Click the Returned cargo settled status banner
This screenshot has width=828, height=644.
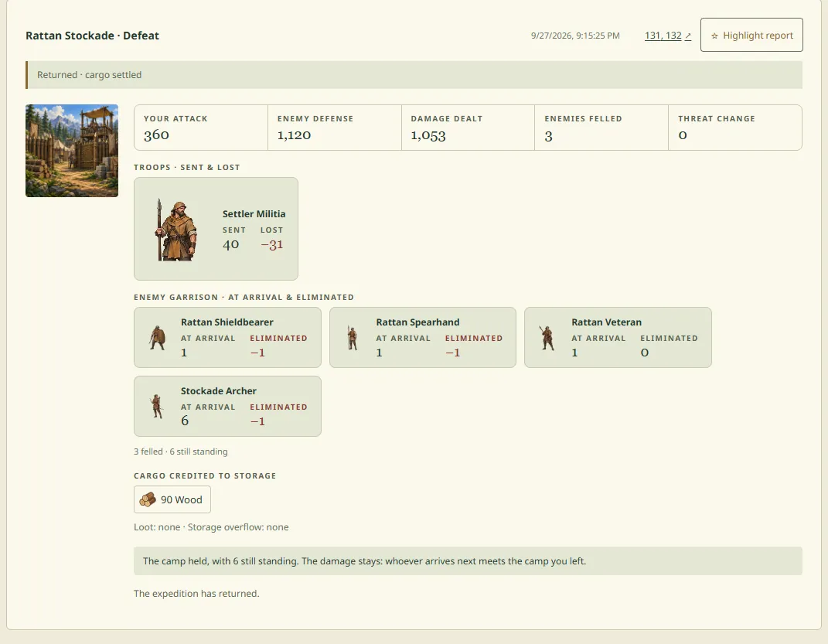tap(414, 75)
